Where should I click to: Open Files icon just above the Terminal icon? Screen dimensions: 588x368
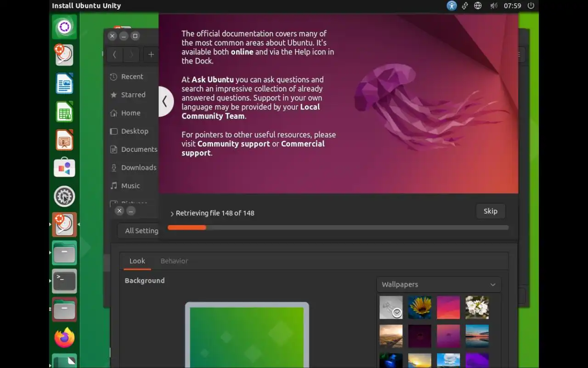(x=64, y=253)
